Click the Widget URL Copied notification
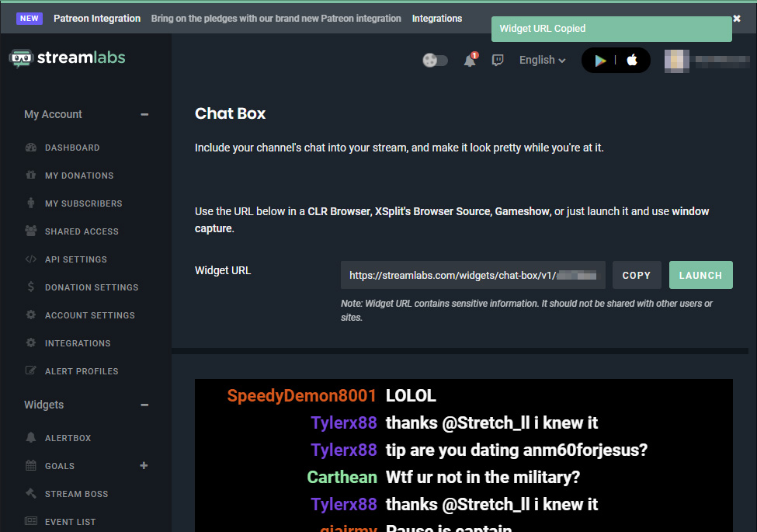 611,29
